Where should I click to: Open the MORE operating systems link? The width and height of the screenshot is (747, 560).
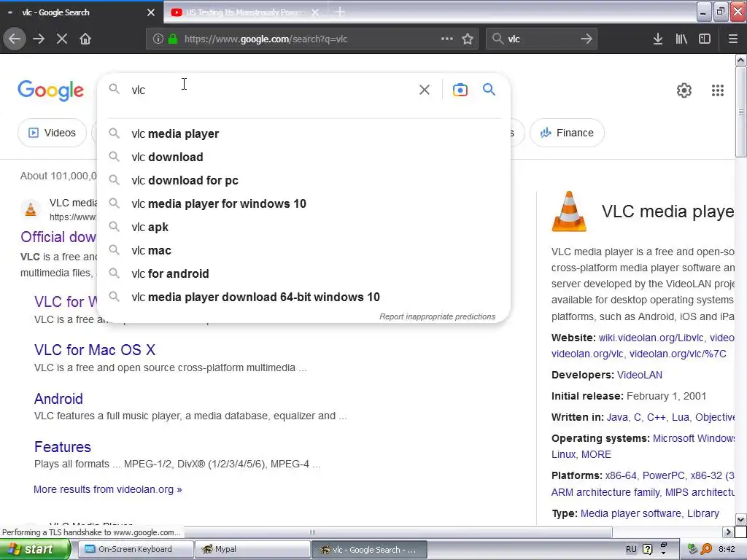coord(596,454)
